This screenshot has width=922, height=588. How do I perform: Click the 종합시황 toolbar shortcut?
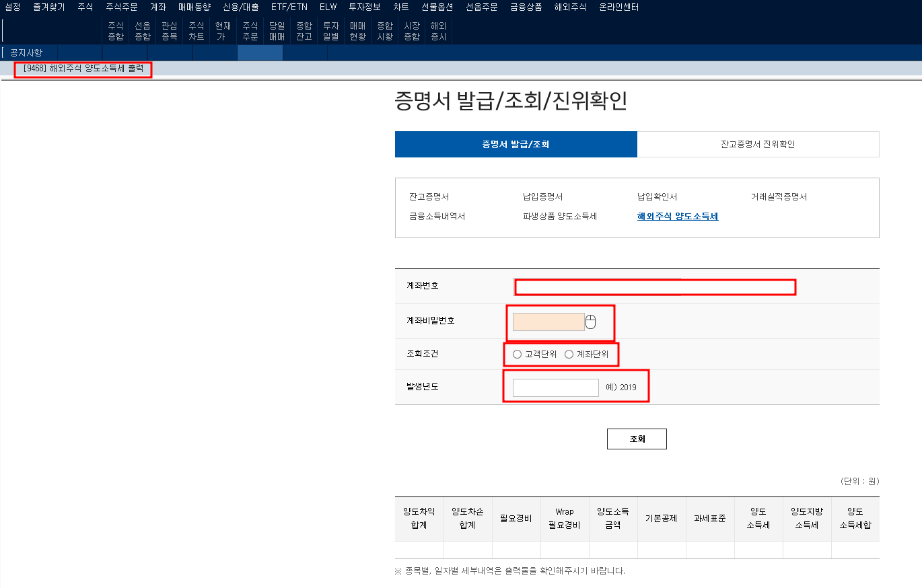tap(385, 31)
